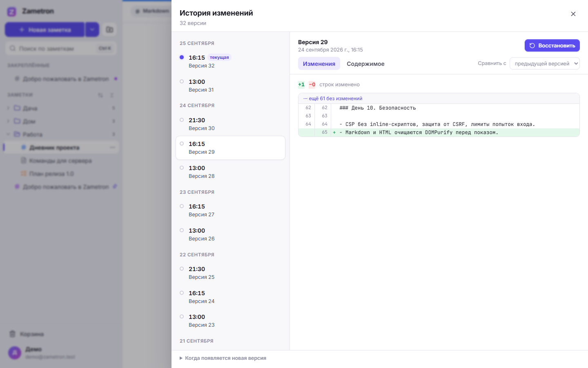Screen dimensions: 588x368
Task: Click the new folder icon near Новая заметка
Action: pyautogui.click(x=109, y=29)
